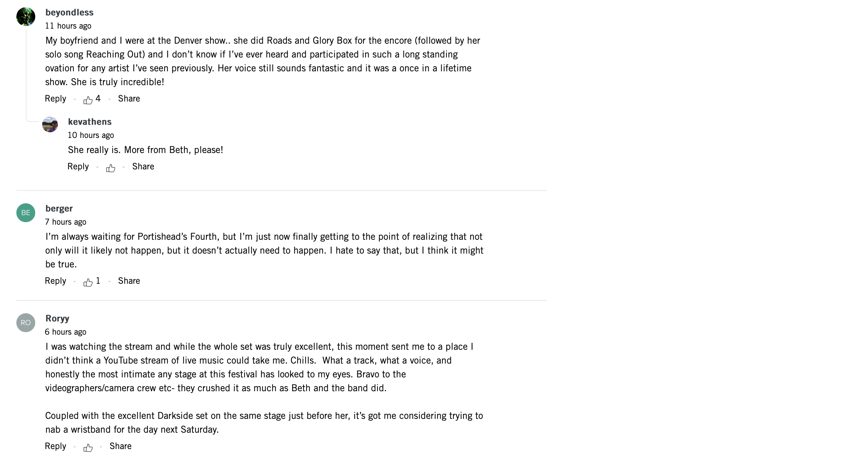Visit berger's username link
Screen dimensions: 868x455
coord(59,208)
